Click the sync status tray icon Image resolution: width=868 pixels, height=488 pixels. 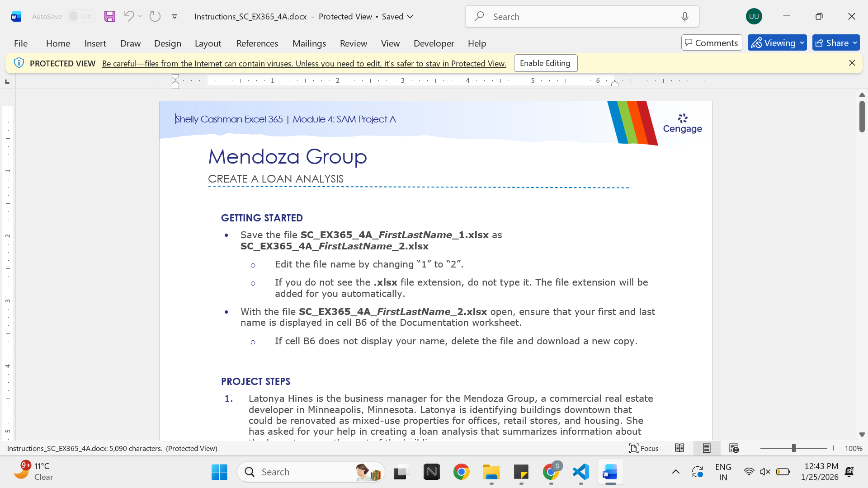(698, 472)
